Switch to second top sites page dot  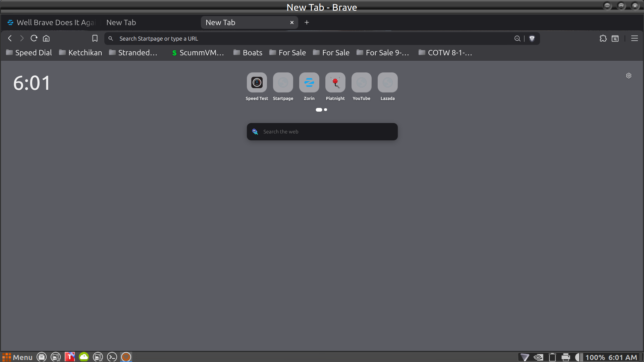pos(326,110)
